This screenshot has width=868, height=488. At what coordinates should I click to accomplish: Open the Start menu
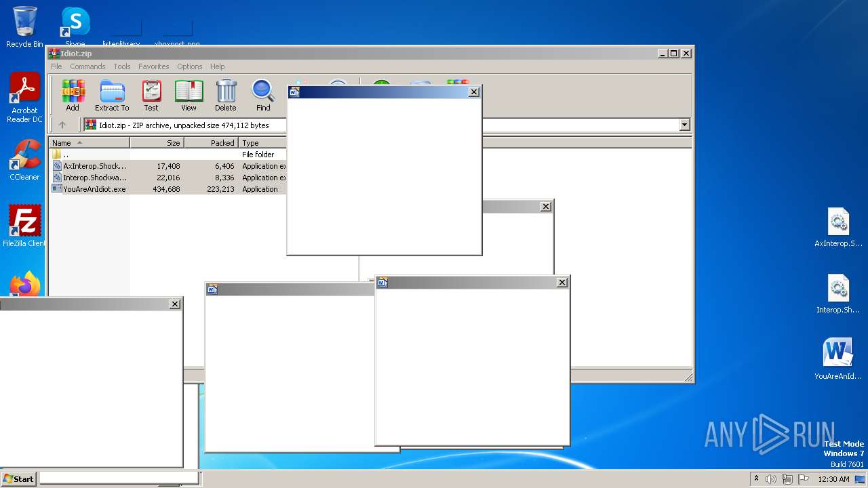18,479
